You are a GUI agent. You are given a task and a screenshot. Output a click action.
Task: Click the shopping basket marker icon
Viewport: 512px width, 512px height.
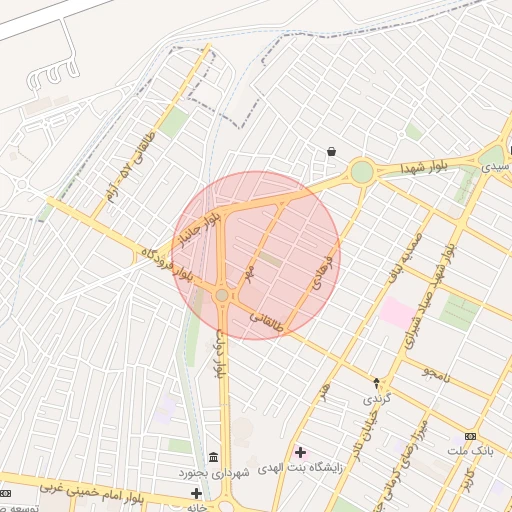point(331,152)
